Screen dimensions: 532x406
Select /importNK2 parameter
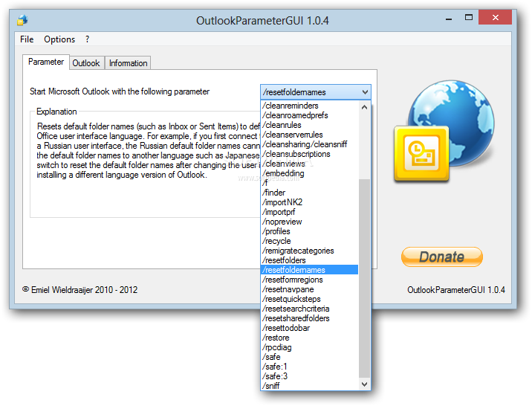pos(309,202)
